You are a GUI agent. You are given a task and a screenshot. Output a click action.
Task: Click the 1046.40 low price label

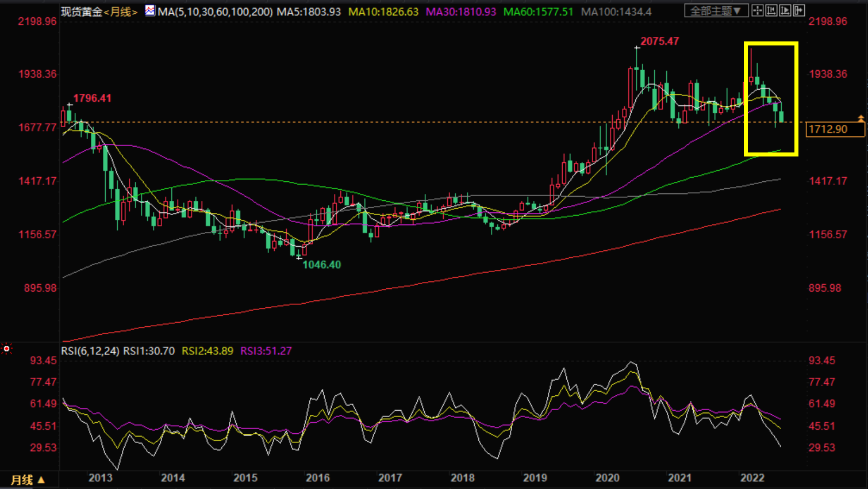click(x=321, y=265)
